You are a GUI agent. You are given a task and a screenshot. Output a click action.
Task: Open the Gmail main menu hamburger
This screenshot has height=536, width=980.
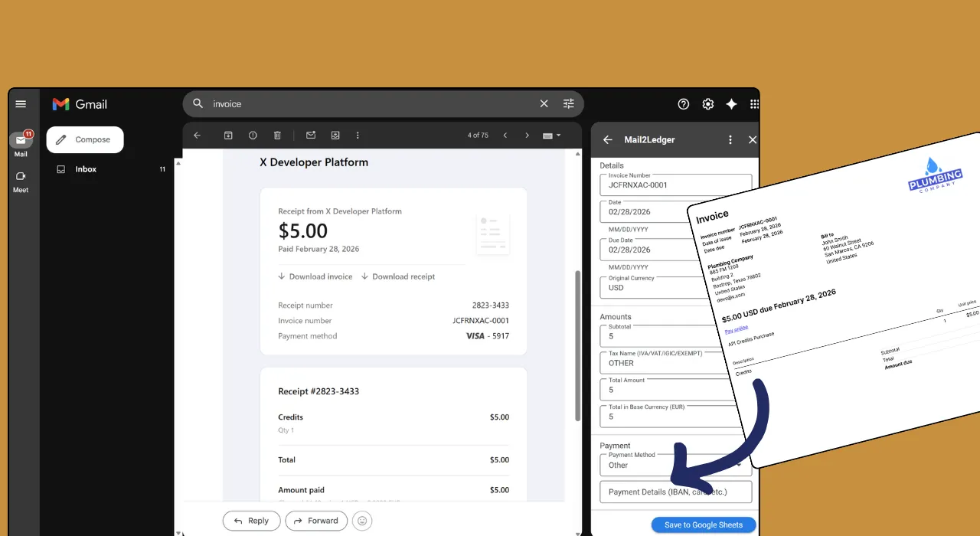(x=21, y=104)
